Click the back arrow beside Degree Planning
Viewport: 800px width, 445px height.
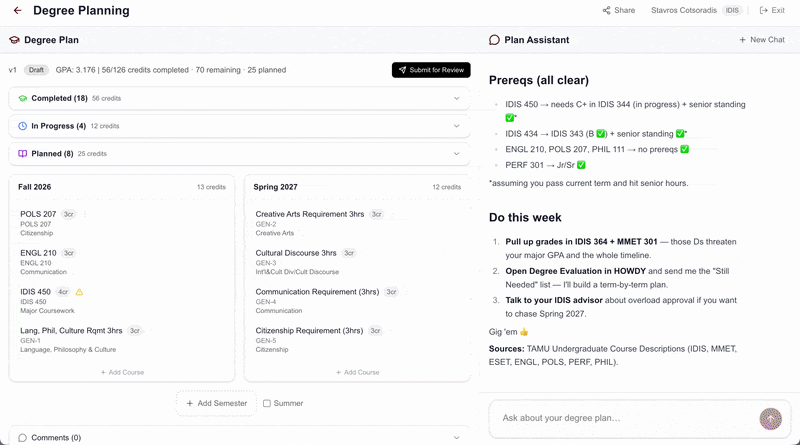pyautogui.click(x=18, y=10)
